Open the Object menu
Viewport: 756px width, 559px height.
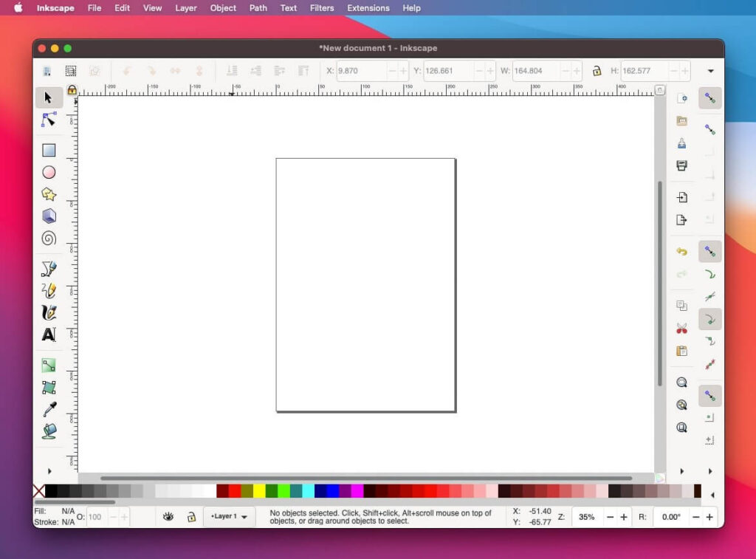point(223,8)
